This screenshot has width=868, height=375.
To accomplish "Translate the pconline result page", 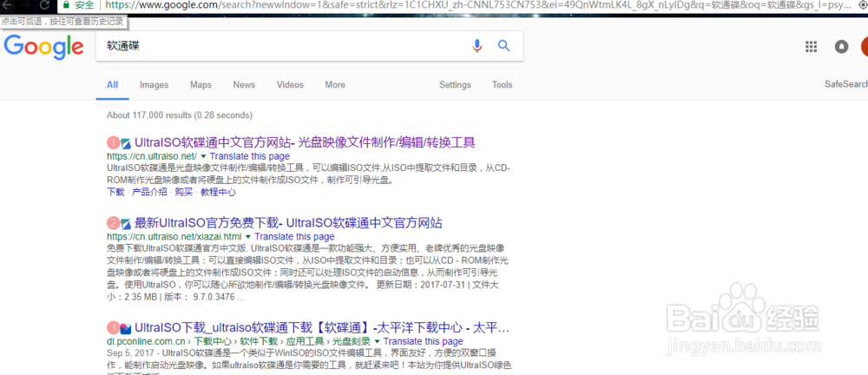I will [x=424, y=341].
